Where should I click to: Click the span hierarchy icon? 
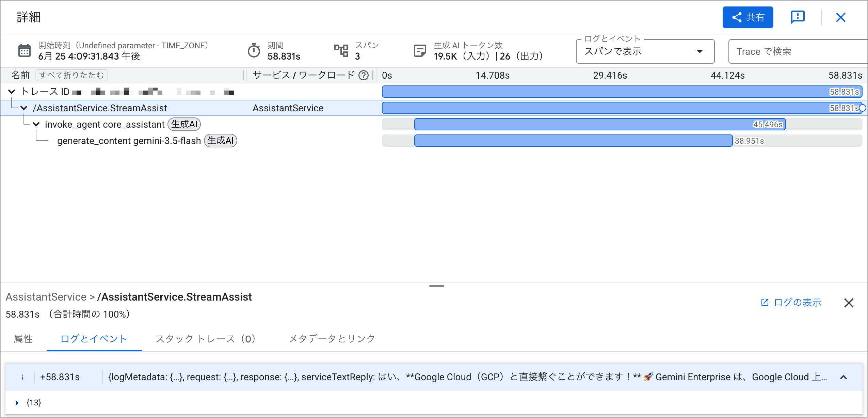point(341,51)
